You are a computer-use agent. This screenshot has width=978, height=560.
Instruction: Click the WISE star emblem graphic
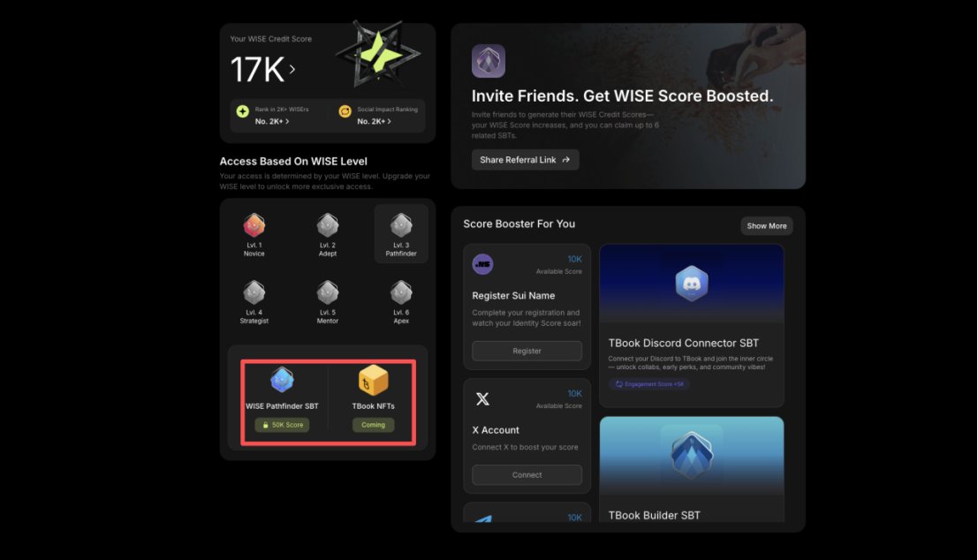378,55
